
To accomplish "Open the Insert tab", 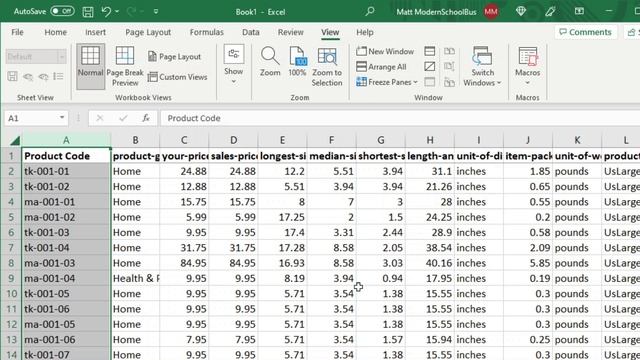I will coord(96,32).
